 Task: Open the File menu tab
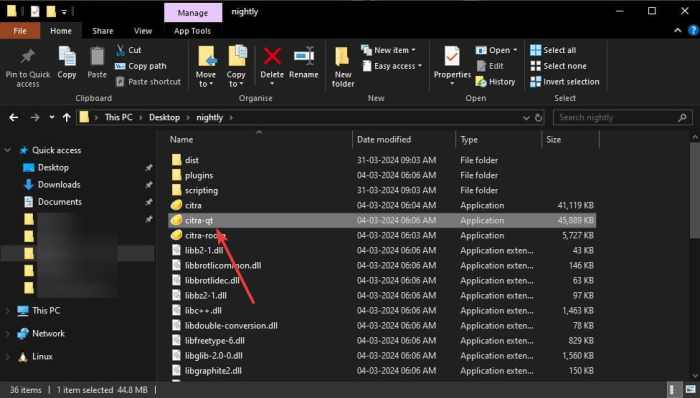[20, 31]
